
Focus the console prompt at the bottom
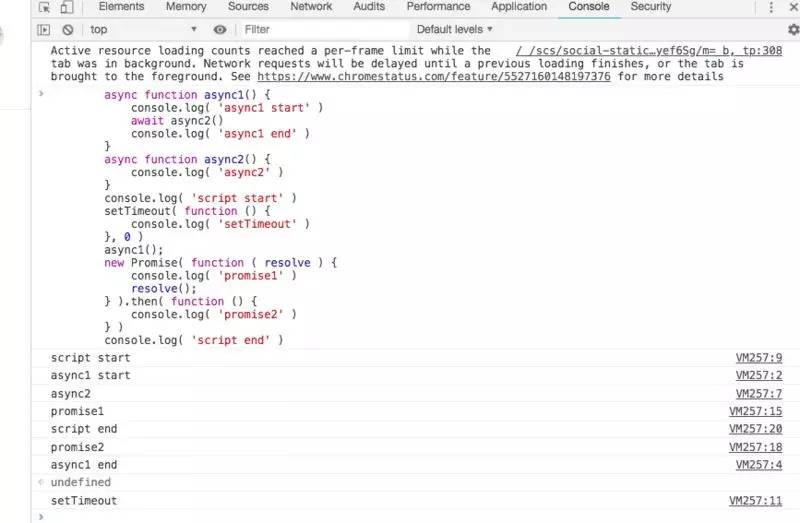pyautogui.click(x=400, y=517)
